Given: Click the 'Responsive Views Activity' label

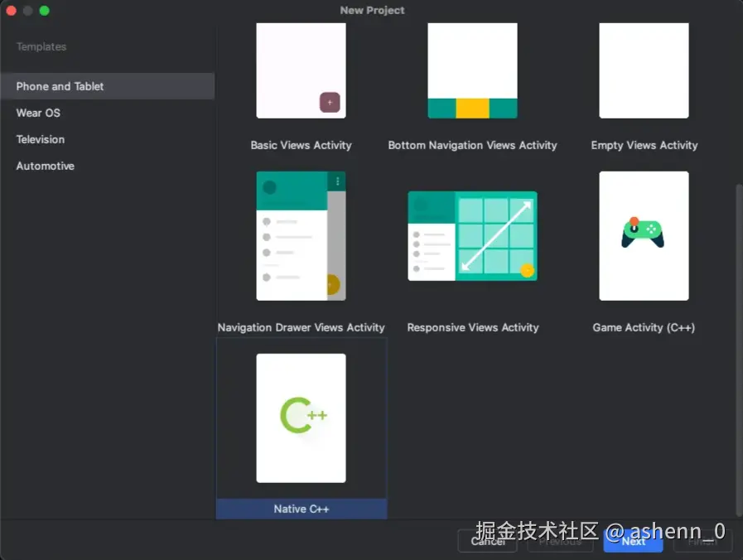Looking at the screenshot, I should pyautogui.click(x=473, y=327).
